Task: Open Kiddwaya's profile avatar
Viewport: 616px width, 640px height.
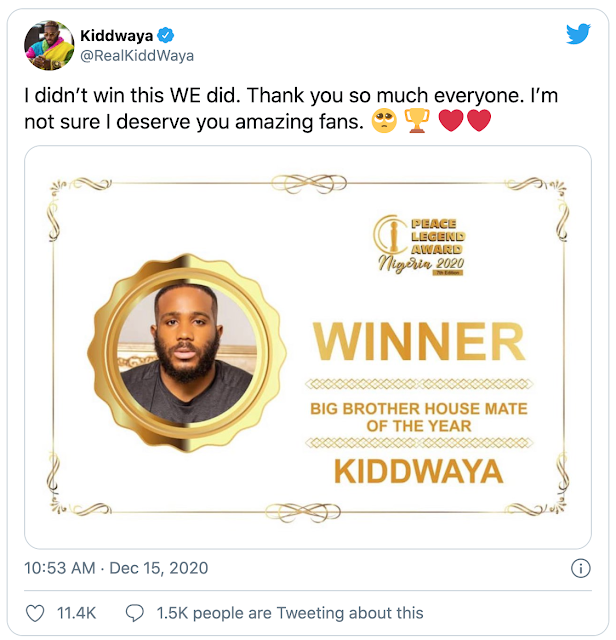Action: pos(48,45)
